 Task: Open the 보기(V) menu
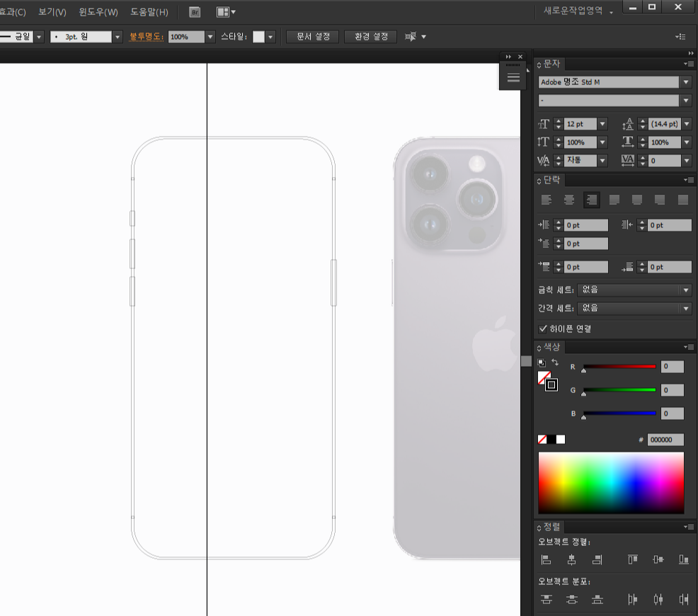click(x=52, y=12)
